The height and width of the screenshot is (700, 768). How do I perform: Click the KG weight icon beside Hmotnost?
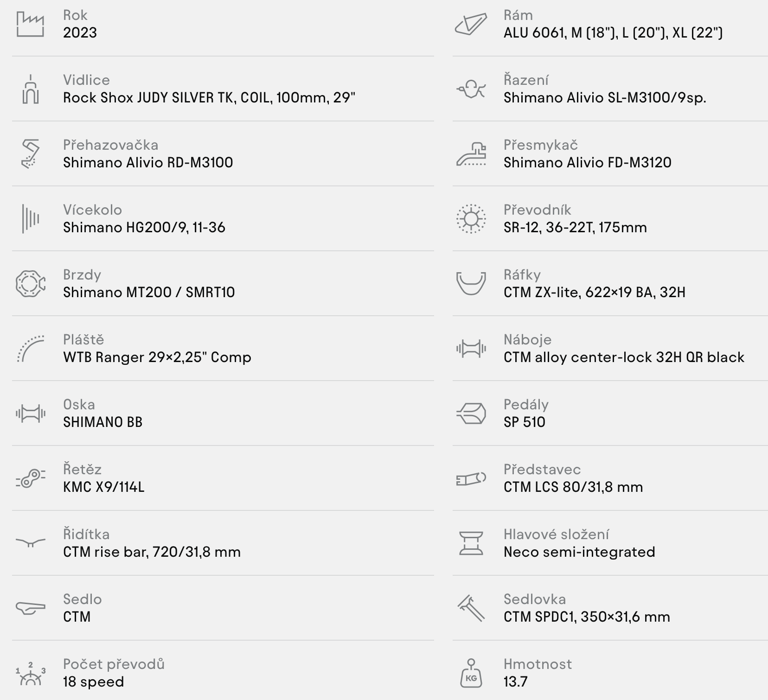click(x=471, y=673)
